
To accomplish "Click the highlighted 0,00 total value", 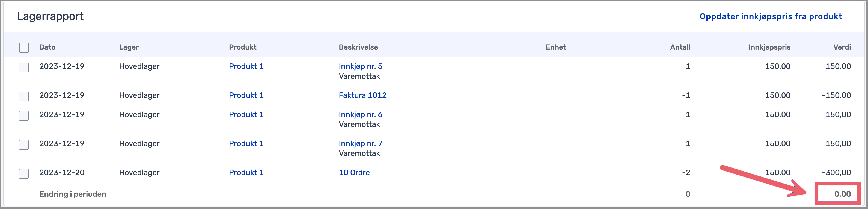I will pyautogui.click(x=842, y=194).
